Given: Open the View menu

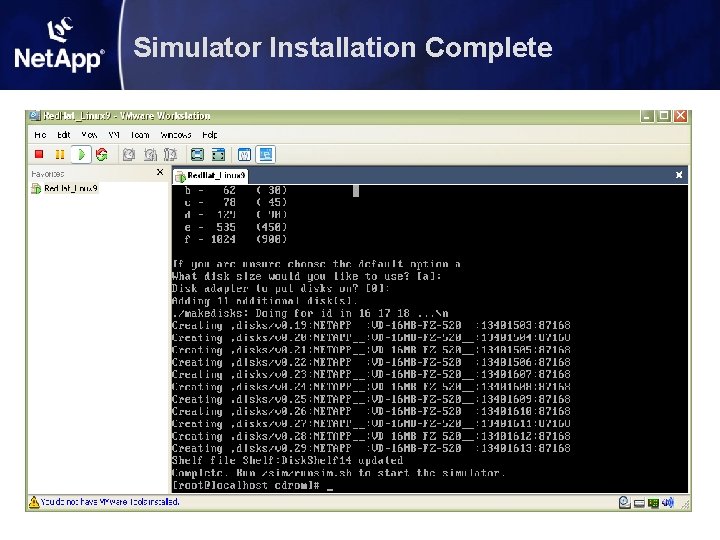Looking at the screenshot, I should click(89, 135).
